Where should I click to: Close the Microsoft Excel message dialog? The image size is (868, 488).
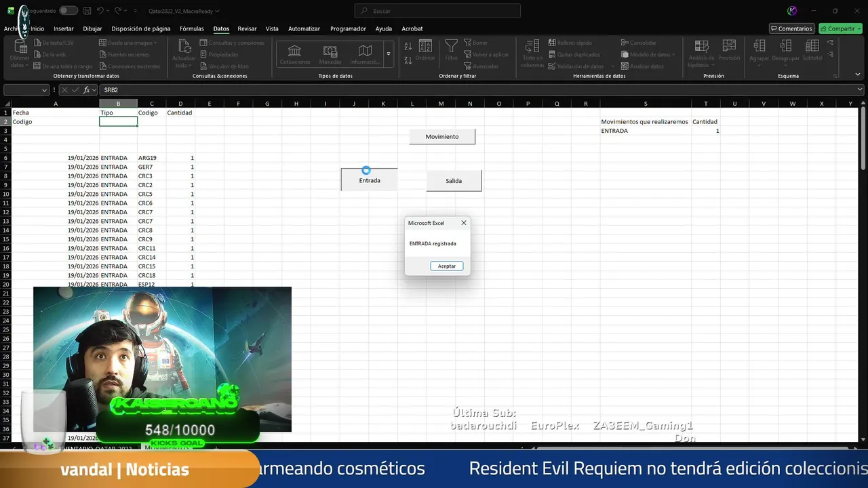pyautogui.click(x=464, y=223)
